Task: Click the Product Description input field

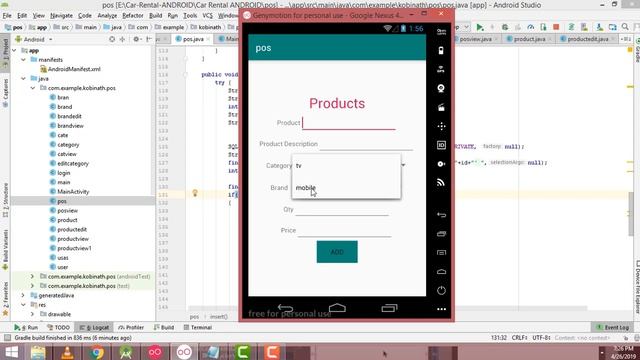Action: tap(366, 144)
